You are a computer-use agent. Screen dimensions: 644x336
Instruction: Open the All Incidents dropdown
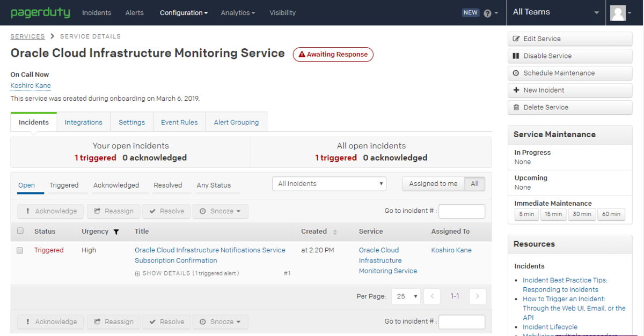tap(330, 184)
